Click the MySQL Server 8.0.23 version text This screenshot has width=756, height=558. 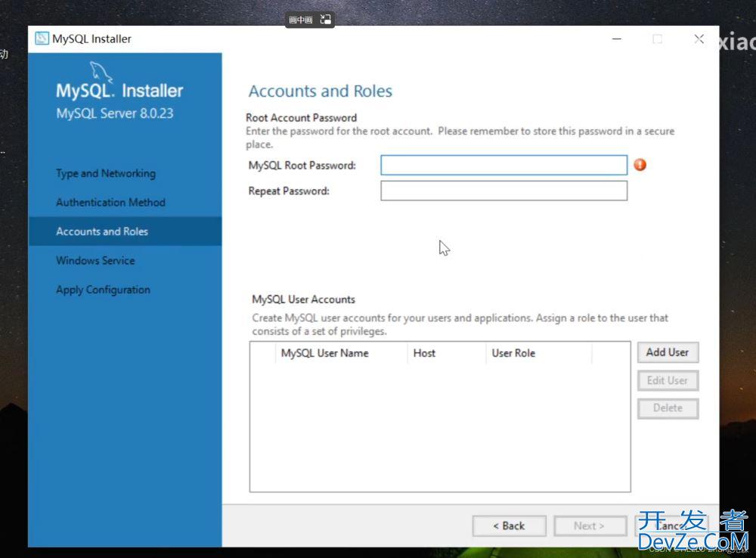click(x=115, y=113)
